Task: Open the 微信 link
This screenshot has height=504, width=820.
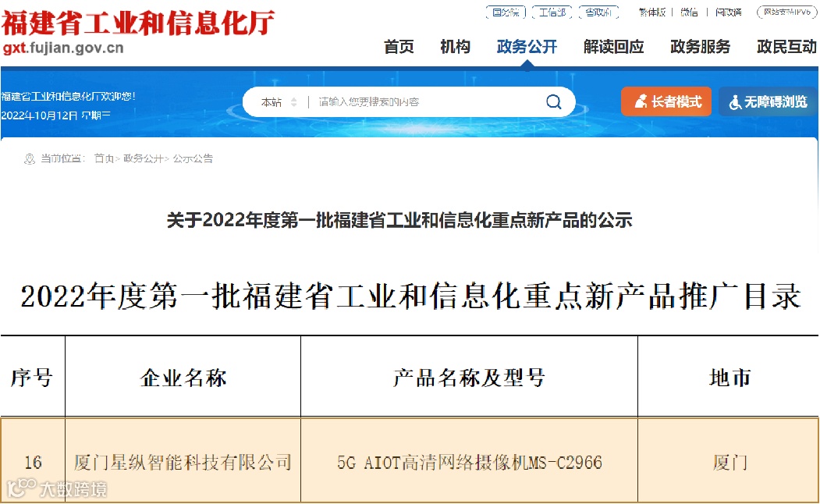Action: pyautogui.click(x=689, y=12)
